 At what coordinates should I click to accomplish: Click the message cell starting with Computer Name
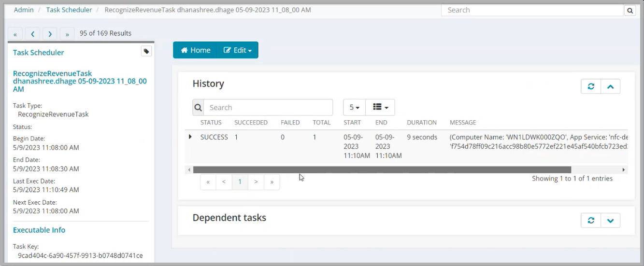coord(539,141)
